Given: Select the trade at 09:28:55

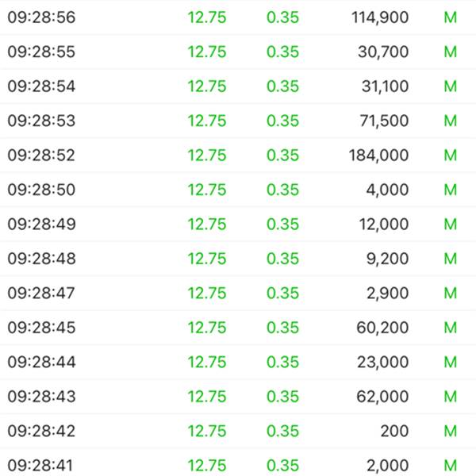Looking at the screenshot, I should [x=238, y=52].
